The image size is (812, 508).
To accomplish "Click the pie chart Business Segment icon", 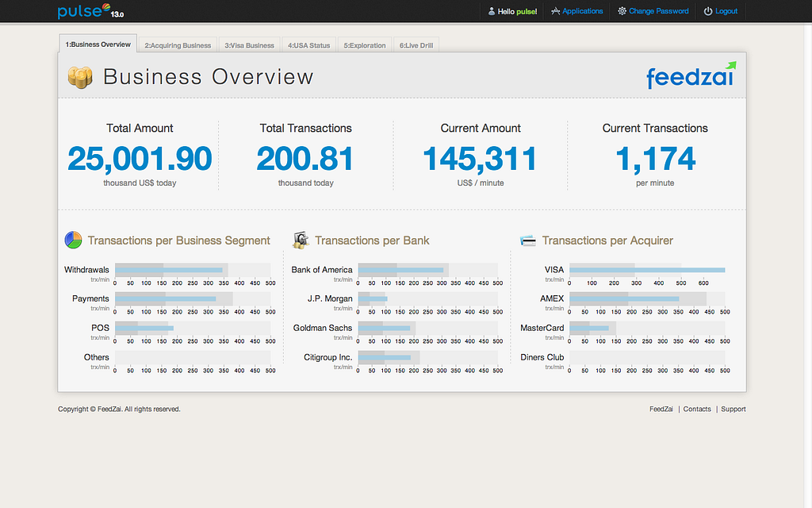I will click(73, 240).
